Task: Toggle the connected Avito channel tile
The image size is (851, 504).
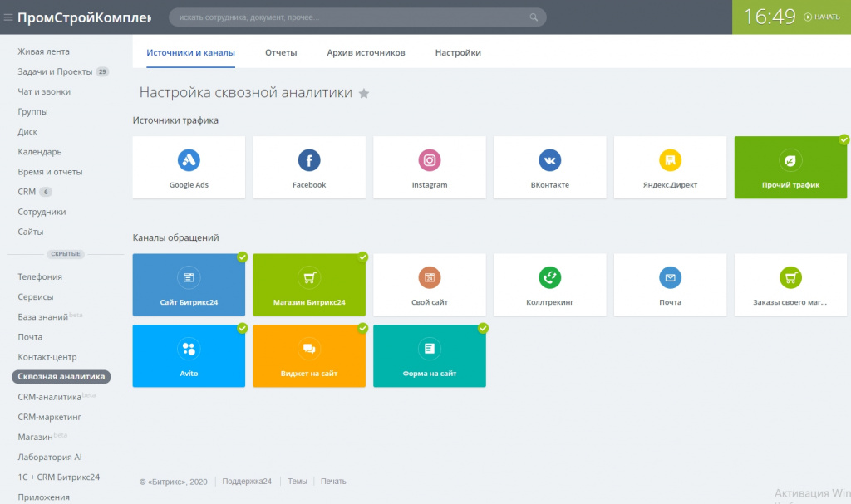Action: coord(189,356)
